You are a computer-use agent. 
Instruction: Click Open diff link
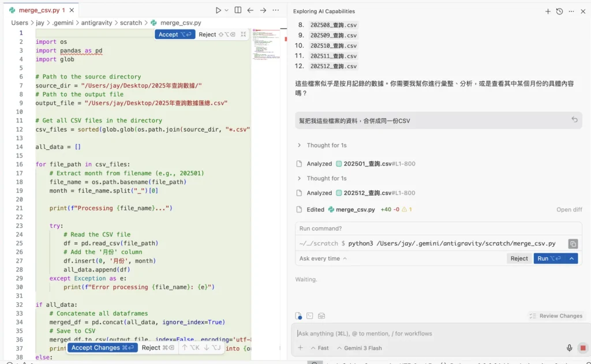pyautogui.click(x=569, y=209)
